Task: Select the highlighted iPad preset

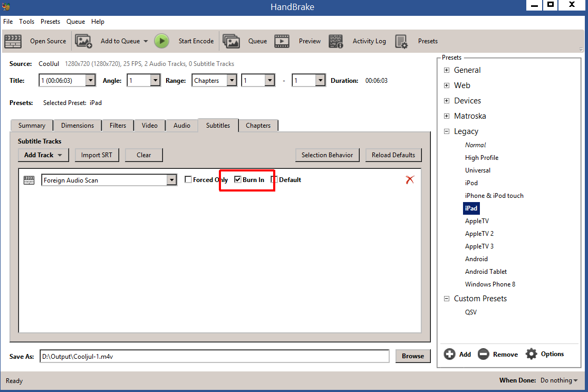Action: click(x=471, y=208)
